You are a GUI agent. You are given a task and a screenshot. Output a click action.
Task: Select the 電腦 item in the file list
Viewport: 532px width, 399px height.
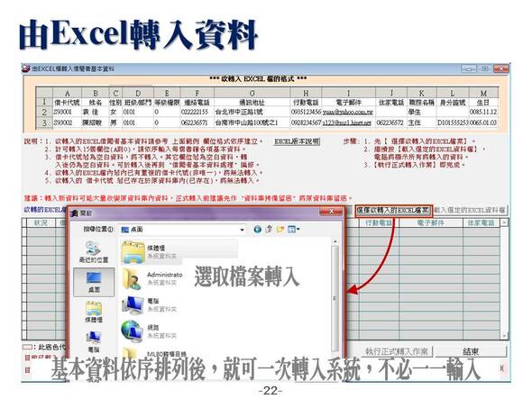[150, 304]
